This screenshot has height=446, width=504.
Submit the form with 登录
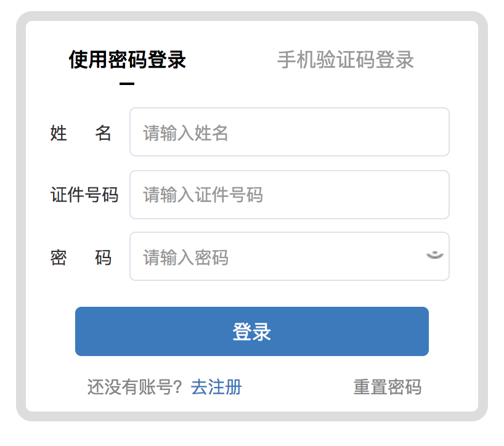(251, 331)
